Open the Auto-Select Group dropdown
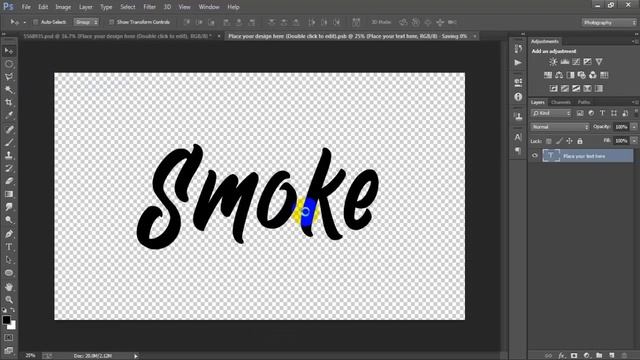The image size is (640, 360). 86,22
